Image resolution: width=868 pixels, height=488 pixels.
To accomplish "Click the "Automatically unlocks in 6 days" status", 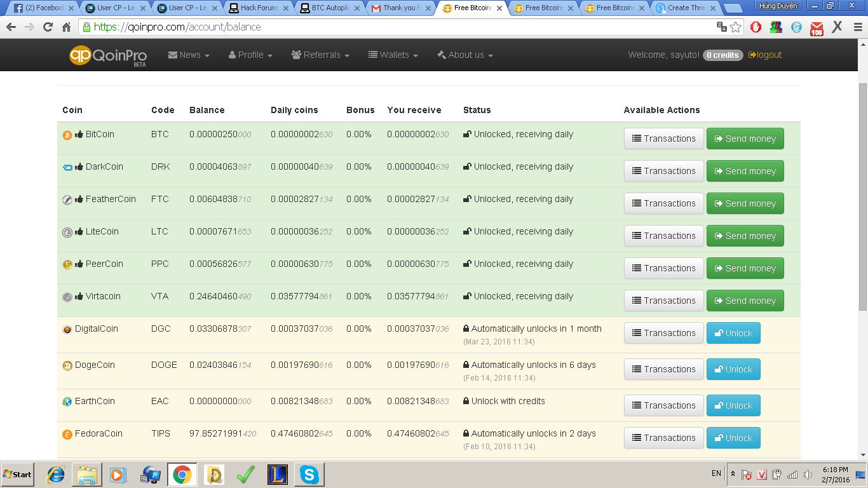I will (x=533, y=365).
